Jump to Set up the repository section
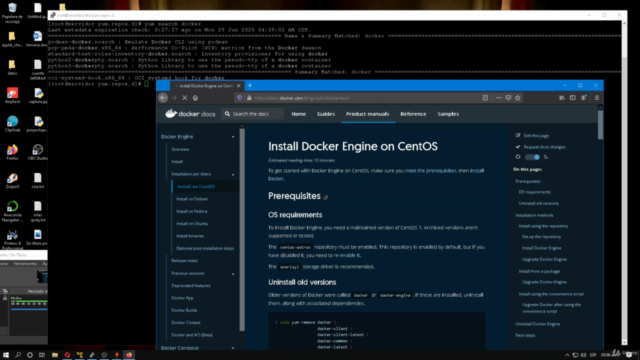 click(541, 237)
